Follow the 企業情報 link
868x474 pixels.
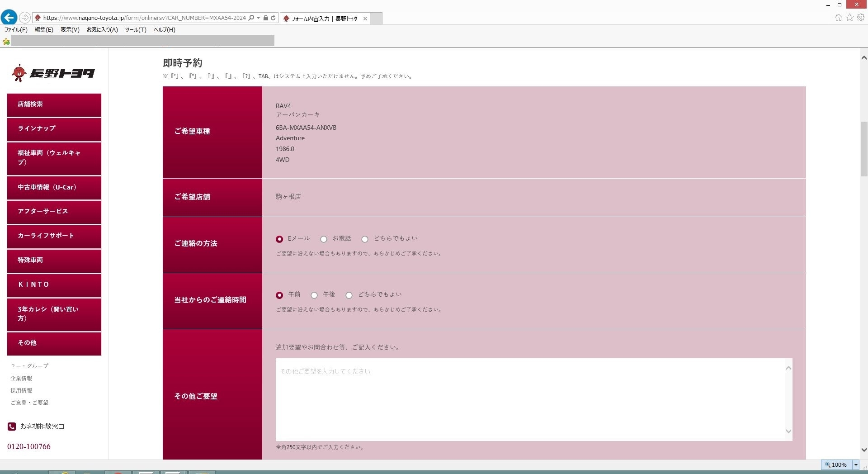click(21, 379)
